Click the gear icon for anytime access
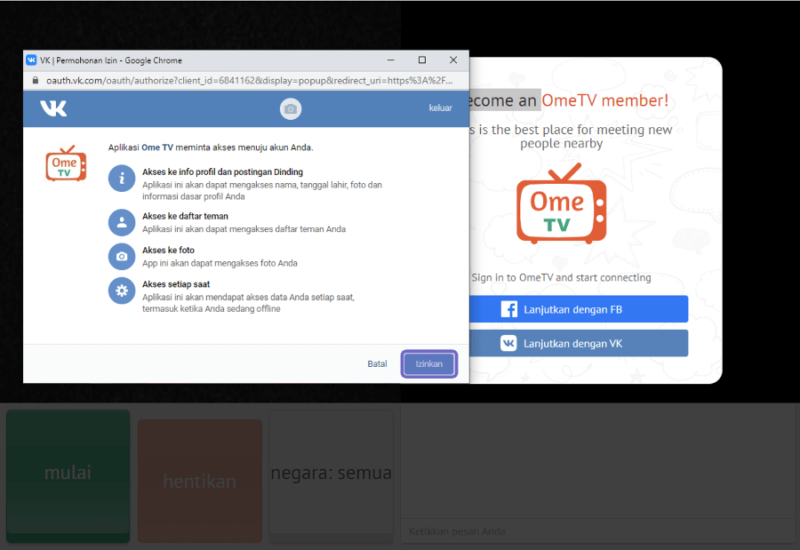 tap(122, 291)
